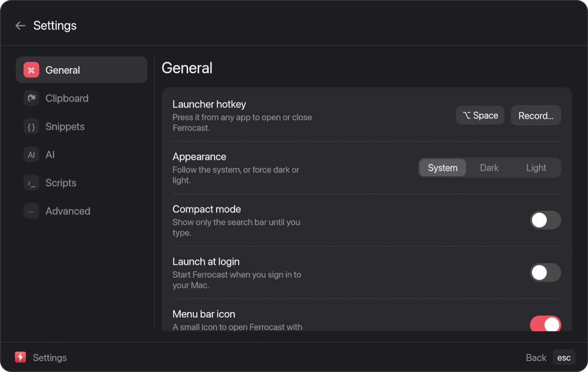Image resolution: width=588 pixels, height=372 pixels.
Task: Click 'Show only the search bar' description
Action: 237,227
